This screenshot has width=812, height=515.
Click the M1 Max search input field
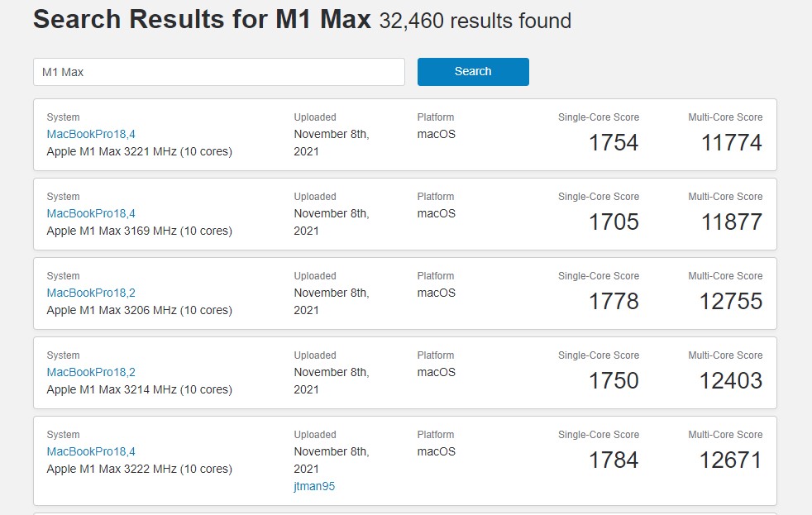pos(218,72)
